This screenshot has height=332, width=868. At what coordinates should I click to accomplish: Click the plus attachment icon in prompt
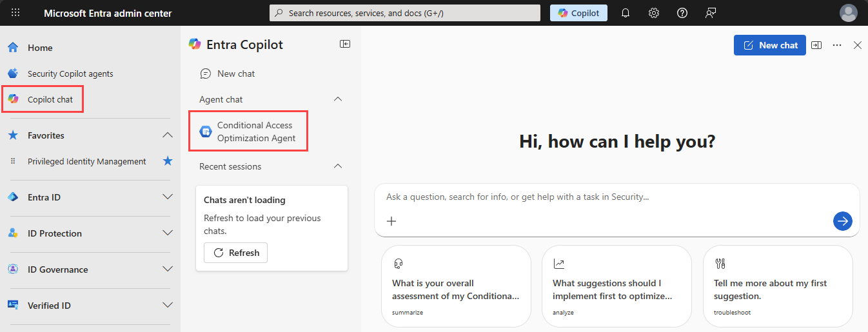coord(391,221)
